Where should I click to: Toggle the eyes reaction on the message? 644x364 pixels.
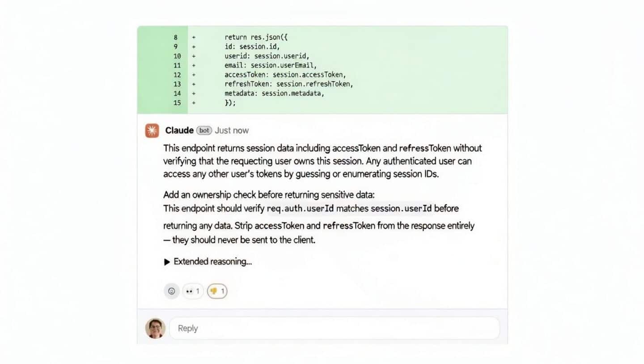tap(189, 291)
